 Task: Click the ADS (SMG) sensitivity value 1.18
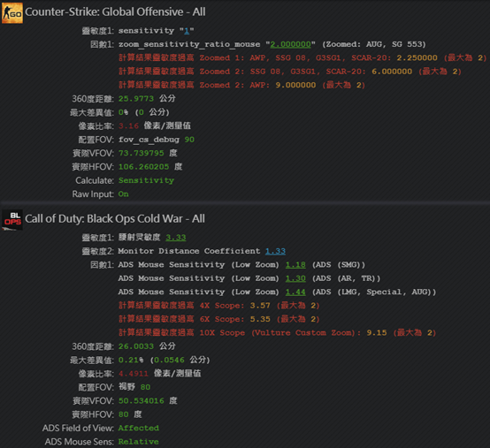295,265
